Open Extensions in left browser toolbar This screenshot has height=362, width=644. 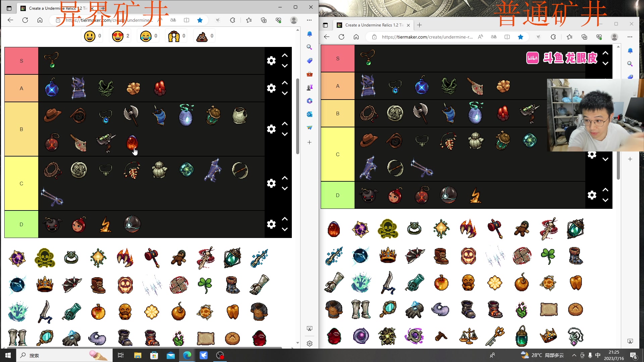[x=233, y=20]
